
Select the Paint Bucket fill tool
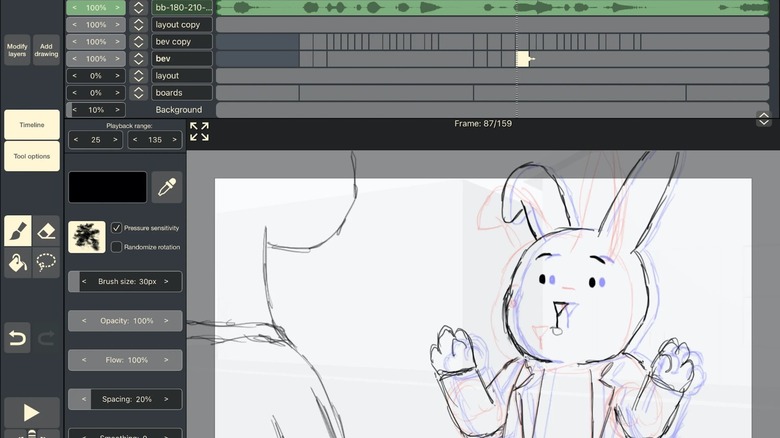tap(18, 262)
